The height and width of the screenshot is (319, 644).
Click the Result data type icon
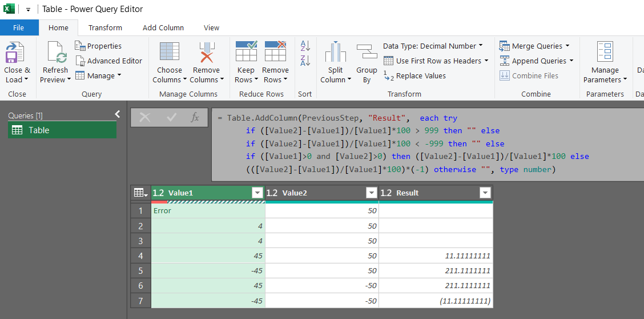tap(387, 193)
